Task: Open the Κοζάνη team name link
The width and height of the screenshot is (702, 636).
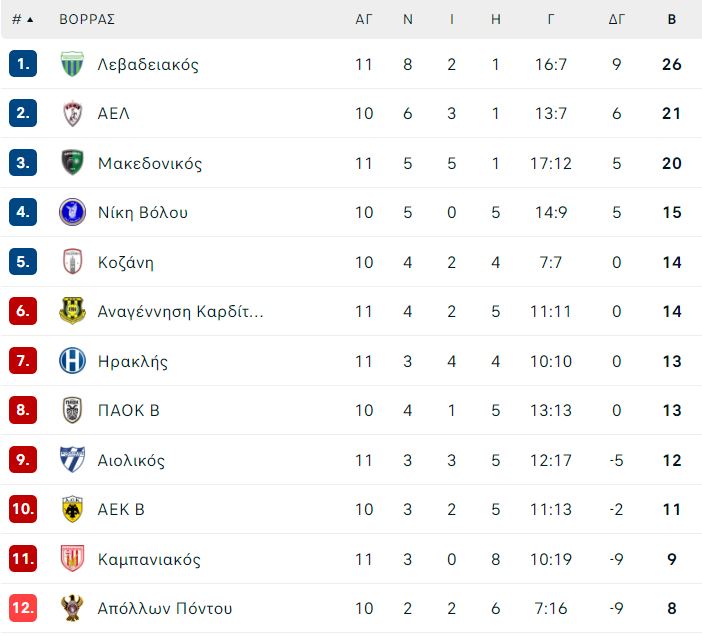Action: [126, 262]
